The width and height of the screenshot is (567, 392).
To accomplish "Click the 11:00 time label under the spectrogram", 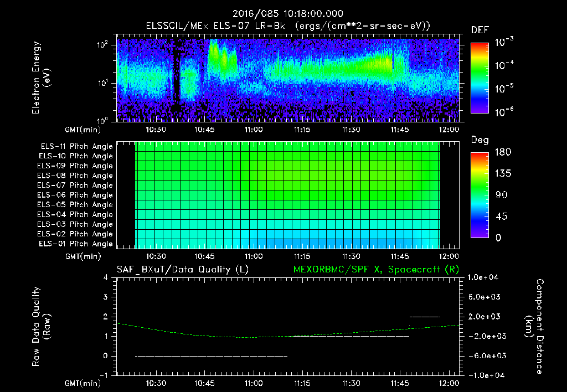I will [254, 130].
